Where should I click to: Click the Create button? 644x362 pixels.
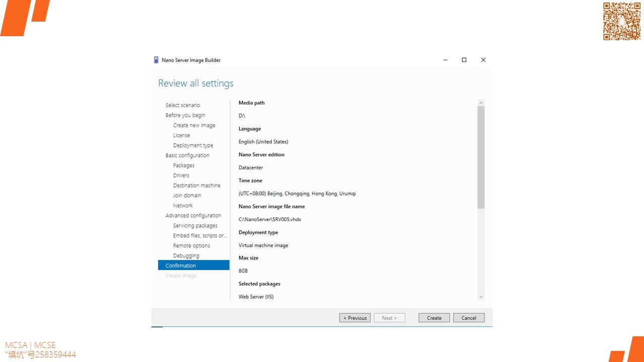434,318
